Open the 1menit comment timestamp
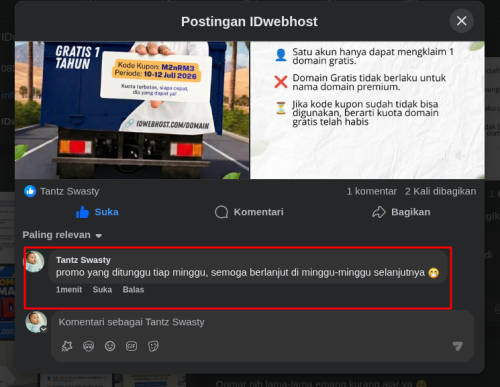The height and width of the screenshot is (387, 500). pos(69,290)
